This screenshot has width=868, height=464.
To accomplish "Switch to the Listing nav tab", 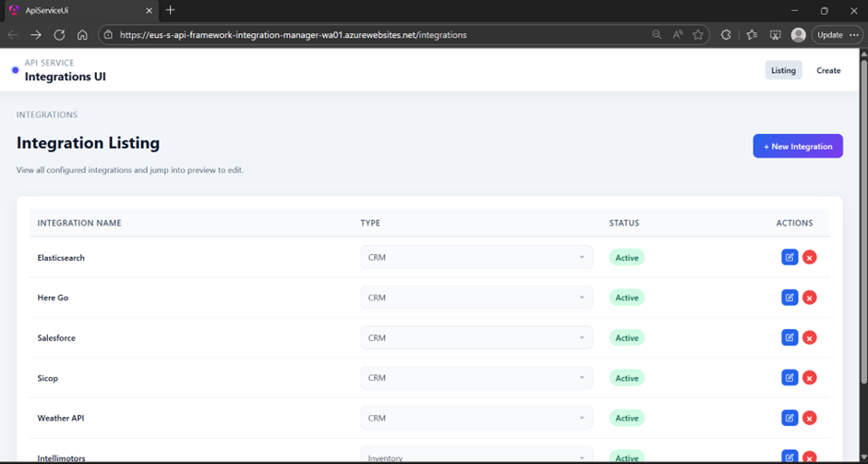I will pos(783,70).
